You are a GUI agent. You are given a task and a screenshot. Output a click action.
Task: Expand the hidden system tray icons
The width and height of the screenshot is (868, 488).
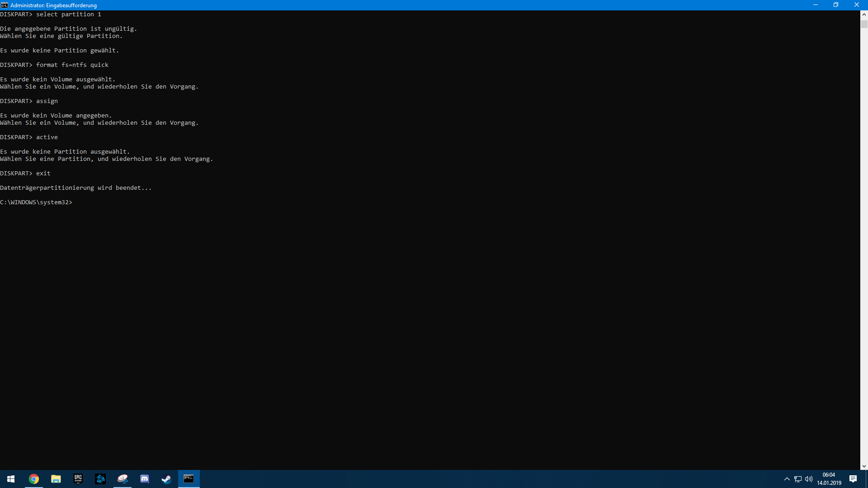pos(787,479)
